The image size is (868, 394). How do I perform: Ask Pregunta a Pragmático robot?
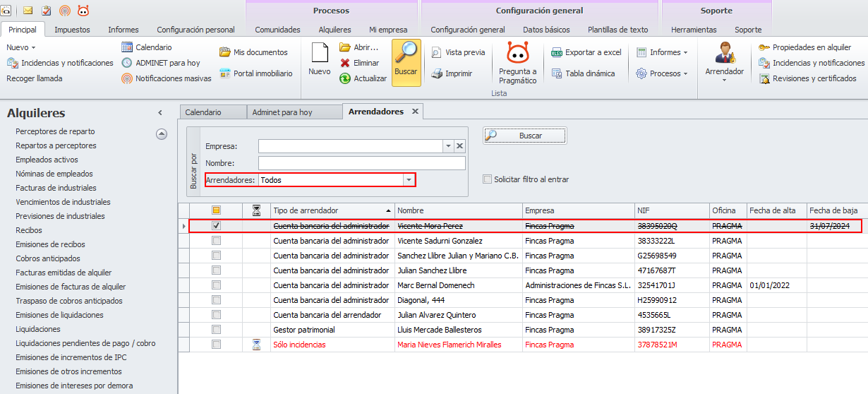pyautogui.click(x=518, y=63)
